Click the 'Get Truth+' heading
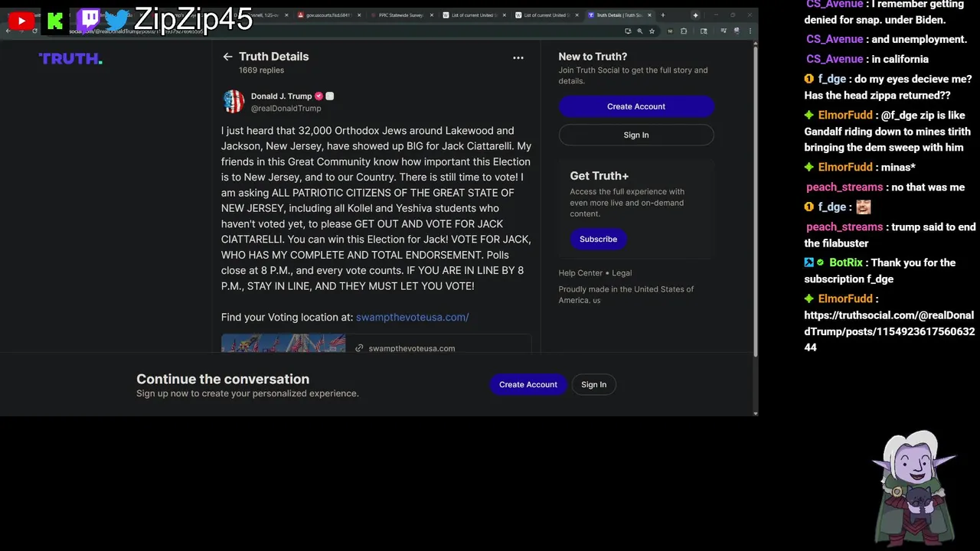 [x=599, y=176]
